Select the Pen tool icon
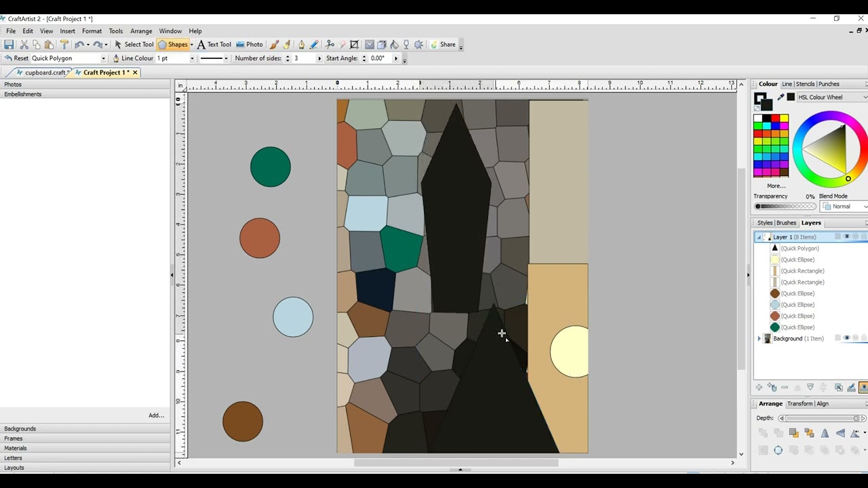The image size is (868, 488). pyautogui.click(x=302, y=45)
